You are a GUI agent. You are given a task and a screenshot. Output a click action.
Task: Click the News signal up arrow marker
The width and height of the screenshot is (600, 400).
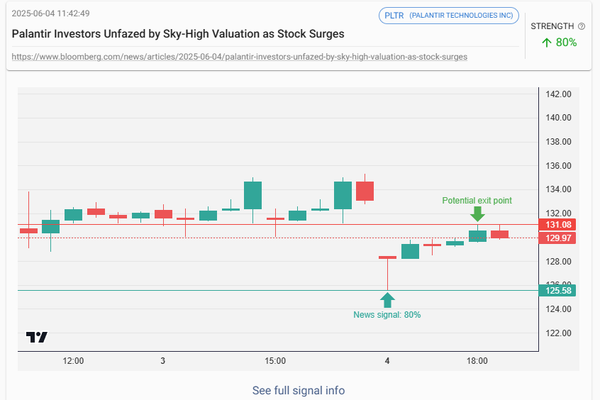(387, 298)
